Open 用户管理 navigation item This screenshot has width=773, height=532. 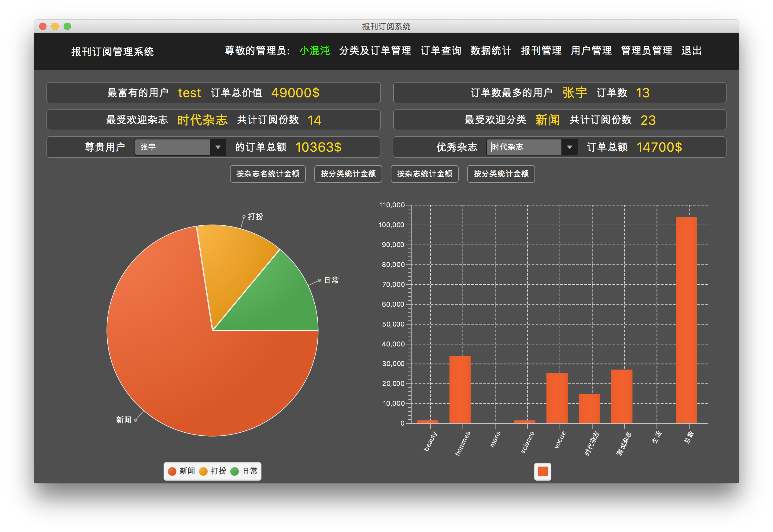pos(591,51)
